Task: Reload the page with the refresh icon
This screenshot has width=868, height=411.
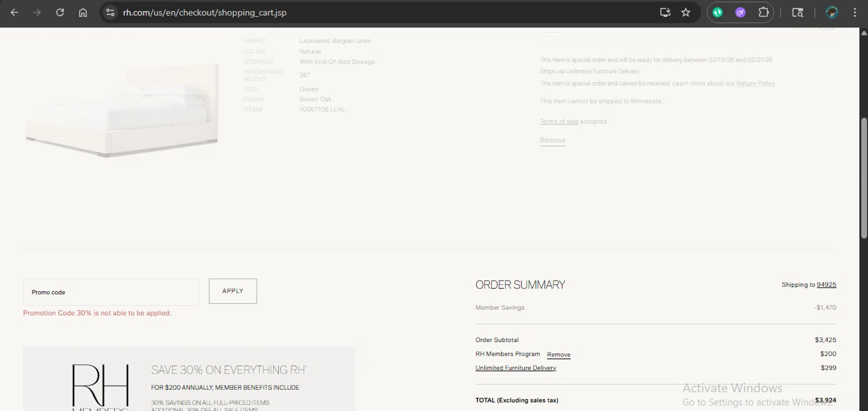Action: (60, 12)
